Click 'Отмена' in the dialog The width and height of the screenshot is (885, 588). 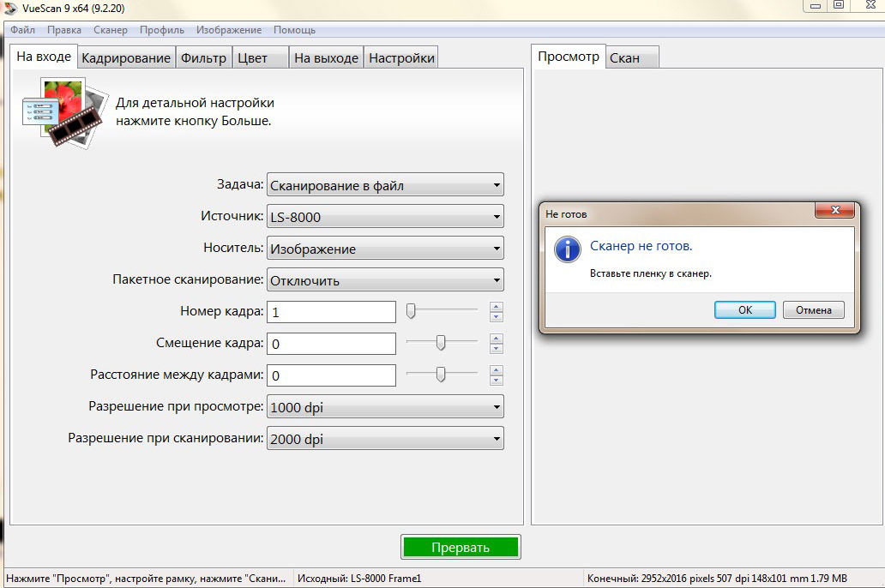[x=813, y=309]
